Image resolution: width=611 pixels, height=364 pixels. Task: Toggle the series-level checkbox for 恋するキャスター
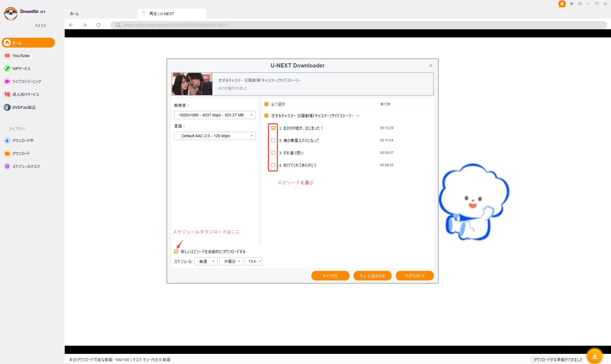coord(266,116)
